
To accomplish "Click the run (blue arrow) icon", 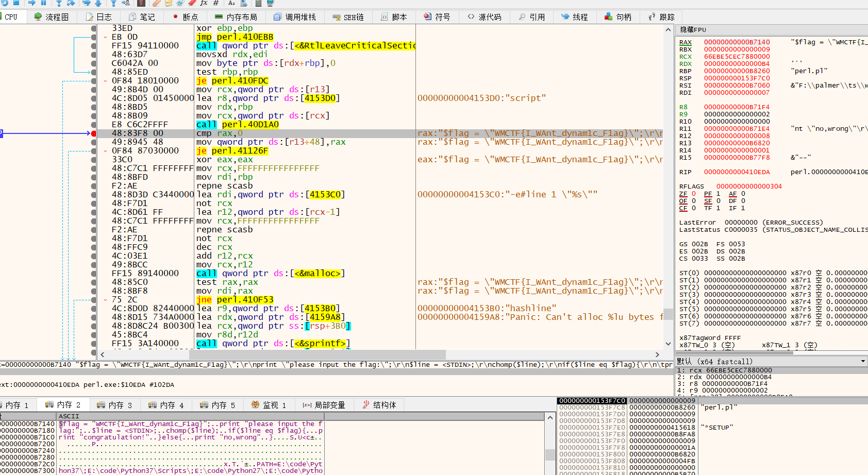I will click(x=32, y=4).
